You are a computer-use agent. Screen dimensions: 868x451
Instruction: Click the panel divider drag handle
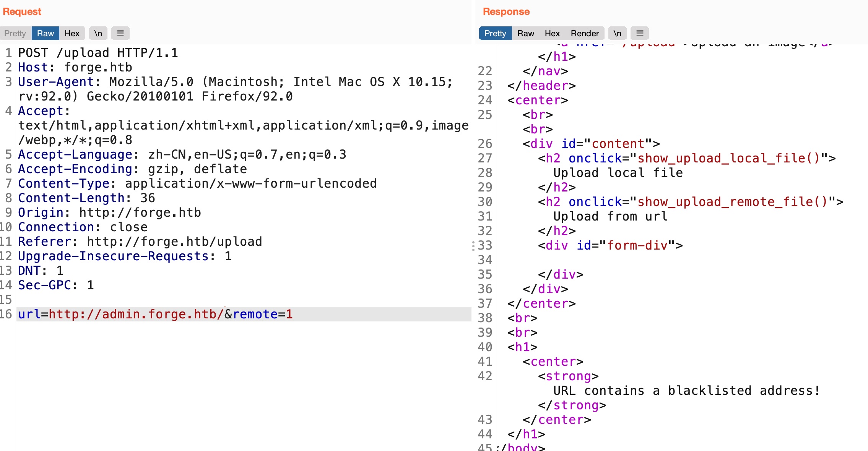(473, 246)
